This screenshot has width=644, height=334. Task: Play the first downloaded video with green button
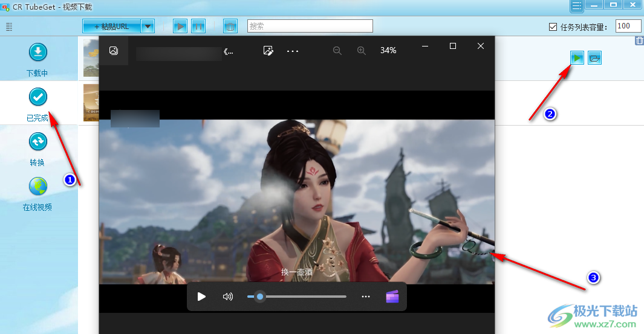coord(577,58)
